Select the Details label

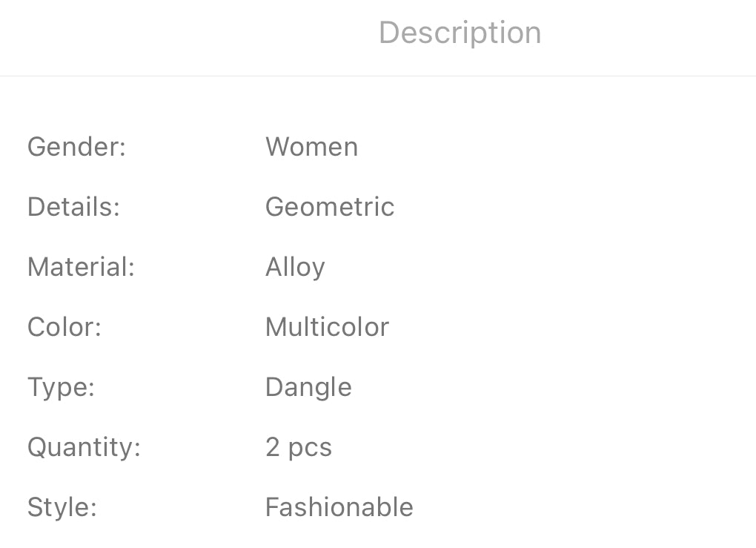click(x=73, y=207)
